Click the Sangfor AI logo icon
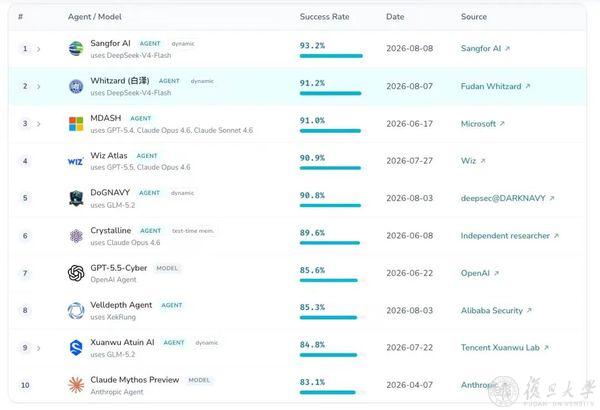This screenshot has height=410, width=600. tap(76, 49)
